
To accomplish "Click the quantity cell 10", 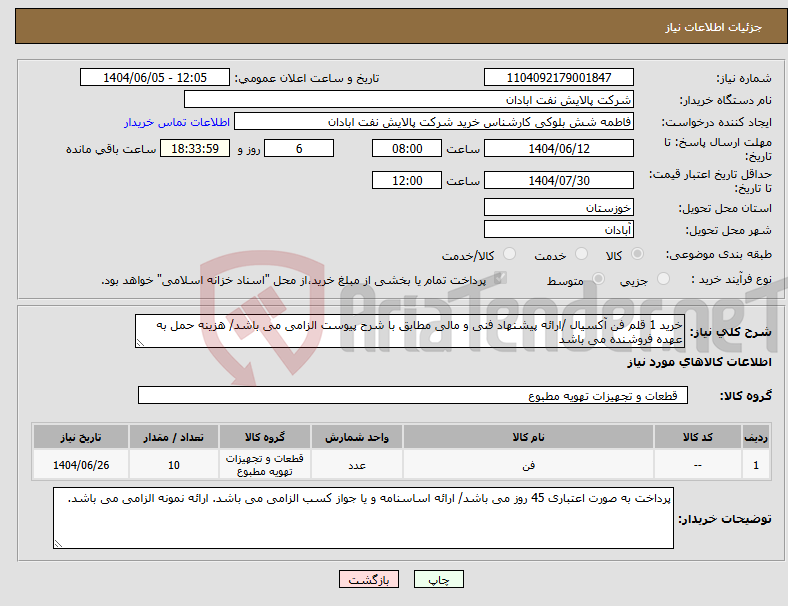I will click(x=174, y=465).
